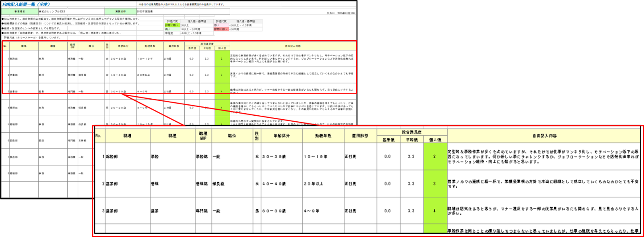Select 総合満足度 merged header in enlarged table
644x237 pixels.
(x=411, y=132)
